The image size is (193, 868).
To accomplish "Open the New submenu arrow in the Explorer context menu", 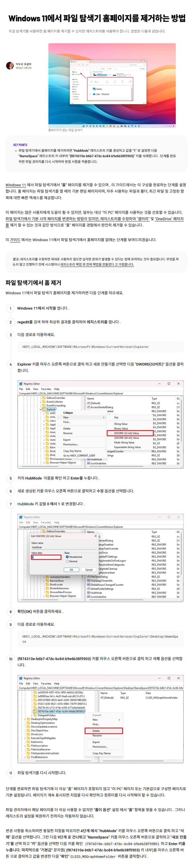I will (x=104, y=417).
